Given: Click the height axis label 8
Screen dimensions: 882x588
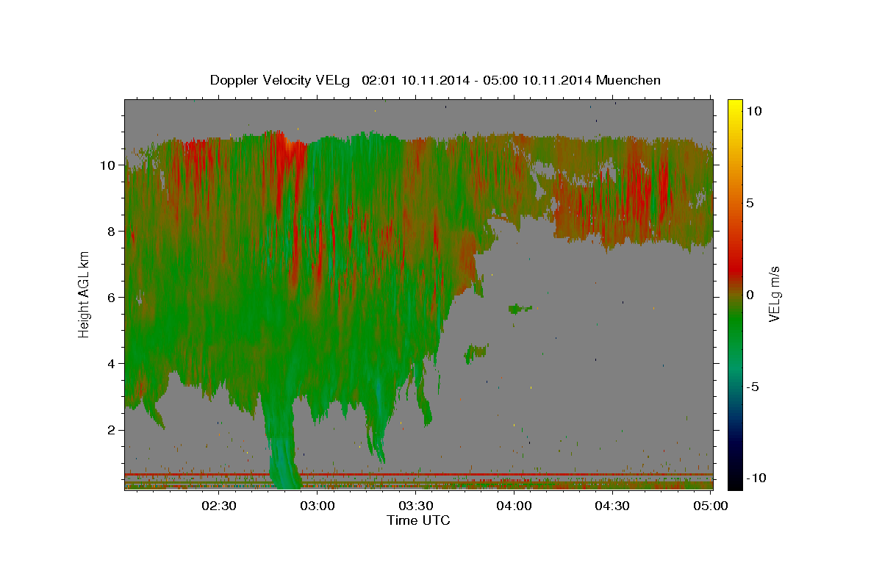Looking at the screenshot, I should click(112, 232).
